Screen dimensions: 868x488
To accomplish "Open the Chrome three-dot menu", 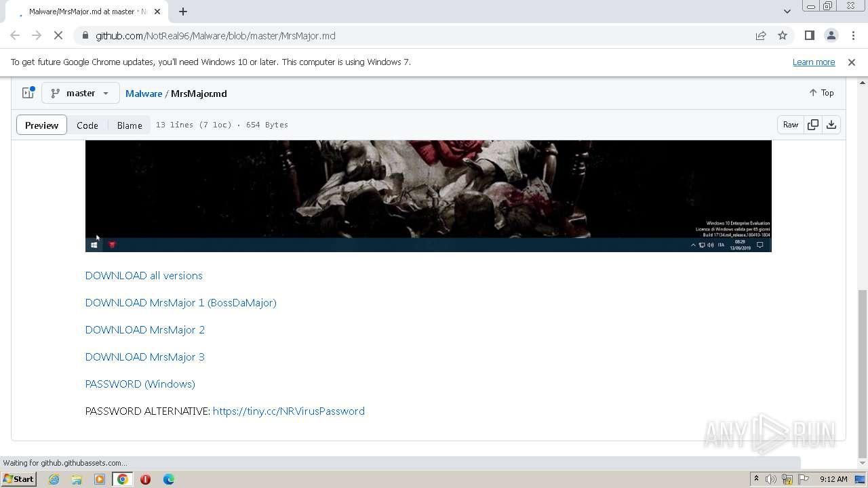I will pos(852,35).
